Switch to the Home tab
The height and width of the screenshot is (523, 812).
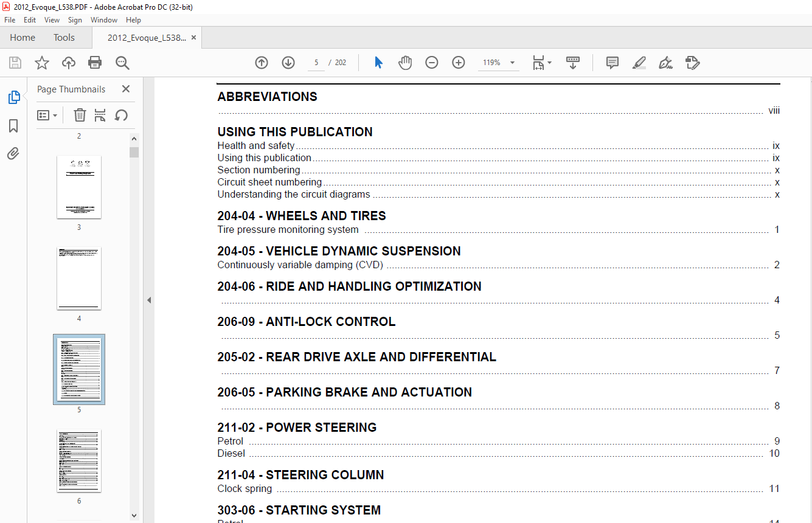[23, 38]
